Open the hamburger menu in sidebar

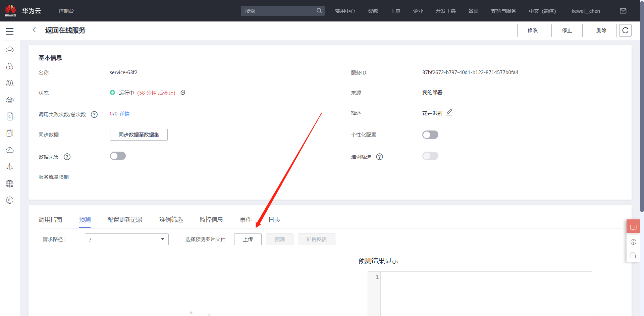click(x=10, y=31)
